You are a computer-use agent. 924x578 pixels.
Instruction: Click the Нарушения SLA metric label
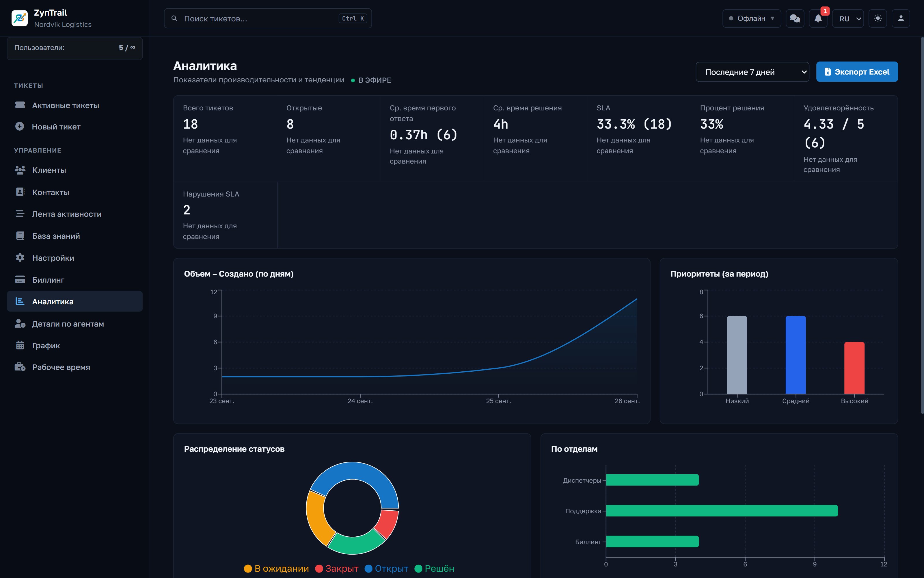211,194
